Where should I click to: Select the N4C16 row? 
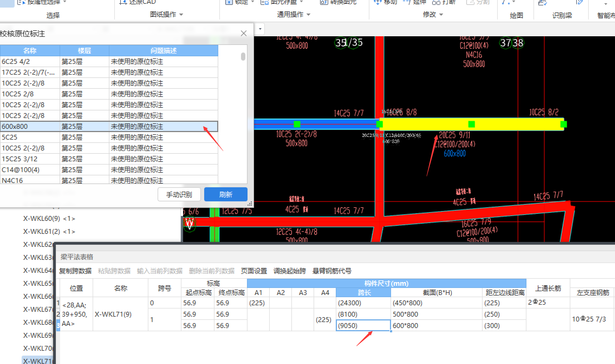click(x=109, y=180)
